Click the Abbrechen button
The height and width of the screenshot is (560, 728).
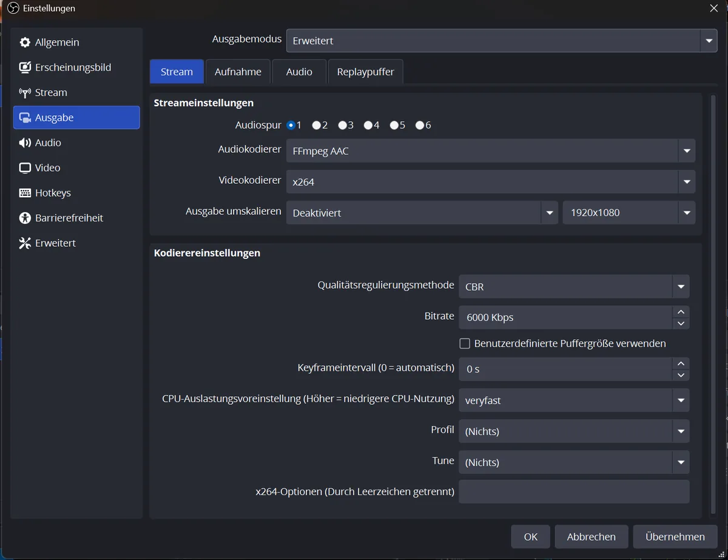591,537
